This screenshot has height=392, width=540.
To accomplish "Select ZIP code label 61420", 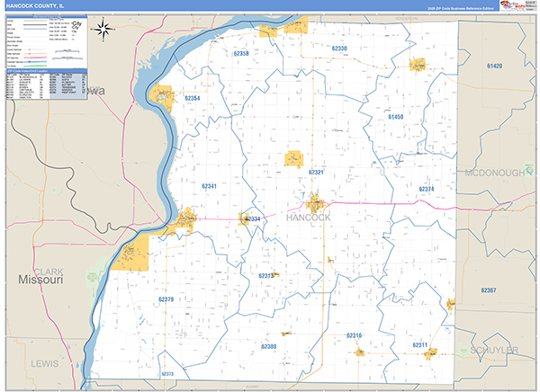I will click(494, 66).
